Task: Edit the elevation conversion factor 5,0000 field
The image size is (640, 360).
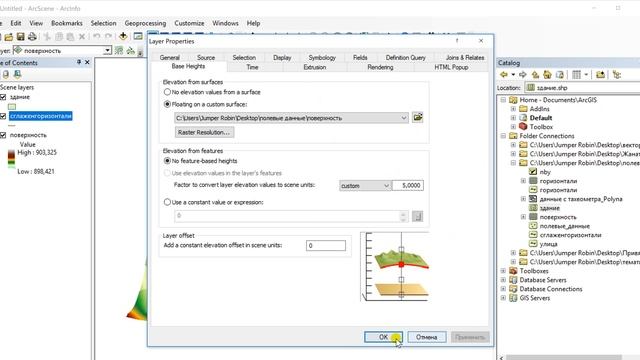Action: tap(407, 185)
